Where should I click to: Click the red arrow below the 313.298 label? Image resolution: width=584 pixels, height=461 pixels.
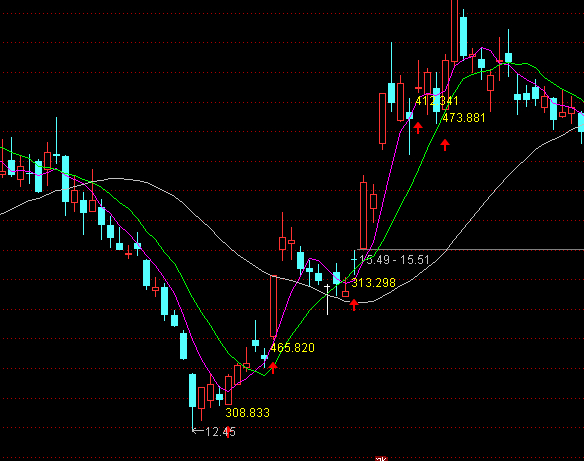click(354, 304)
